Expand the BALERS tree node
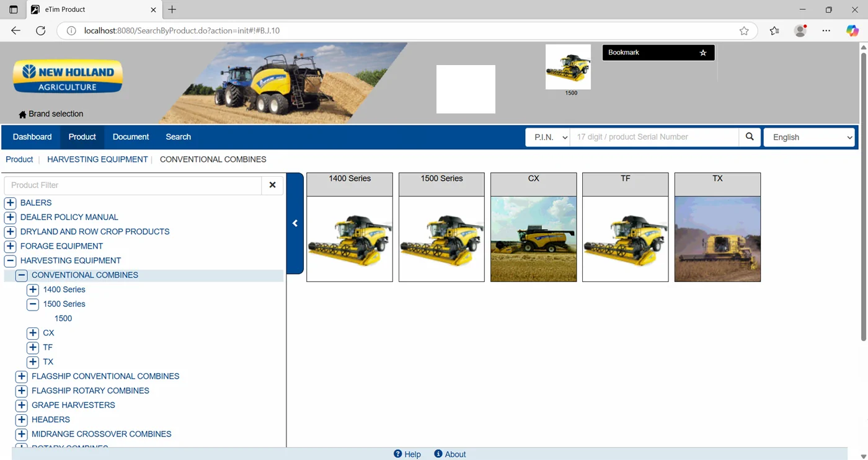Screen dimensions: 868x460 pos(10,203)
